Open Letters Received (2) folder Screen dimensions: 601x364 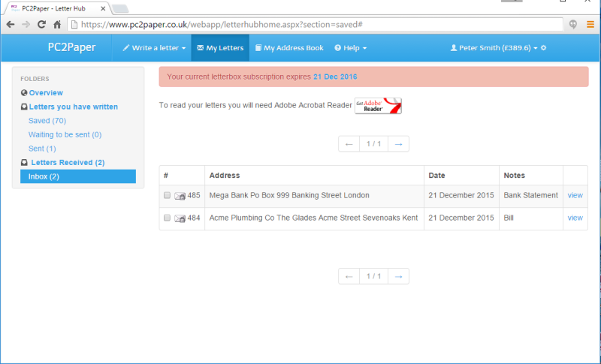tap(68, 162)
